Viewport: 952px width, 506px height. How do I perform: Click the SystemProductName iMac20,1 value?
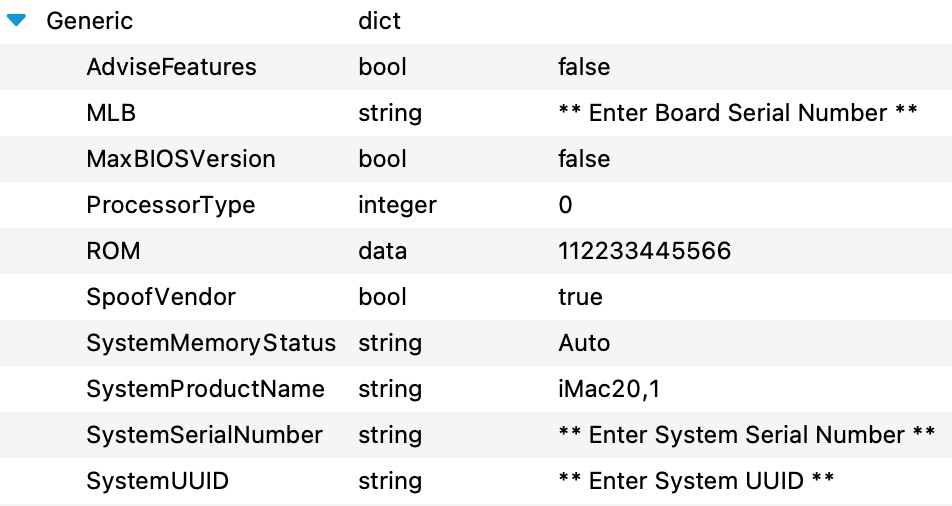[x=609, y=389]
